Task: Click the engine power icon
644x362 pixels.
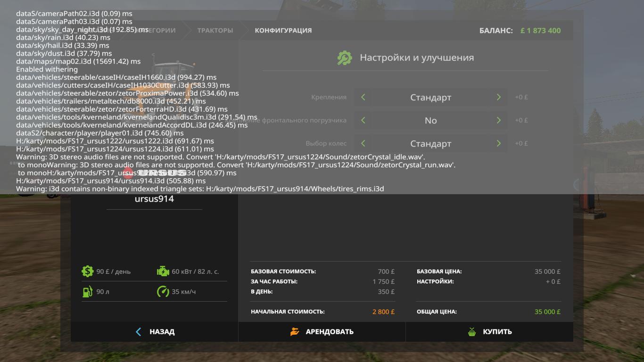Action: click(x=163, y=271)
